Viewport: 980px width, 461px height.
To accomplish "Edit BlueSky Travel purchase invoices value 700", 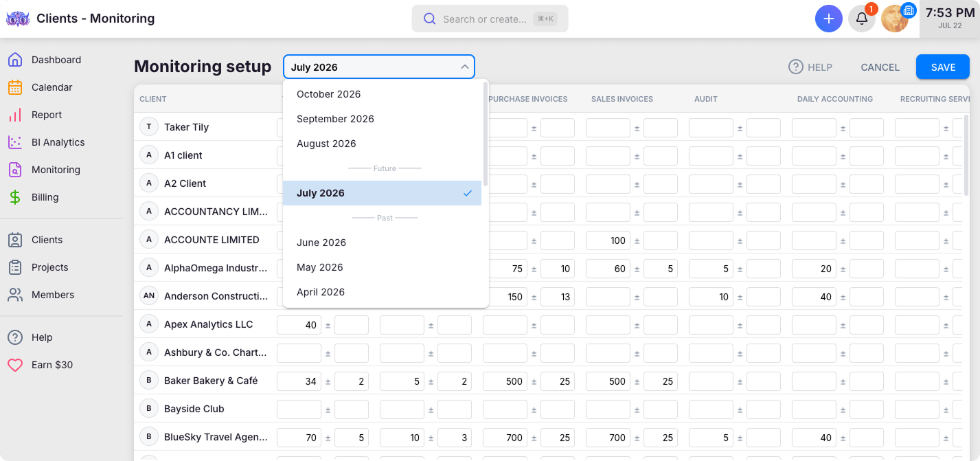I will tap(505, 438).
